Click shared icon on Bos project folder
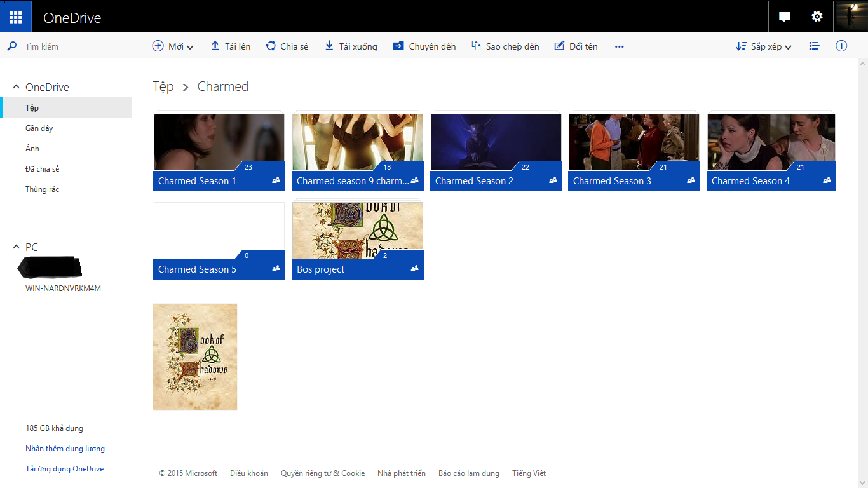The height and width of the screenshot is (488, 868). click(x=414, y=269)
